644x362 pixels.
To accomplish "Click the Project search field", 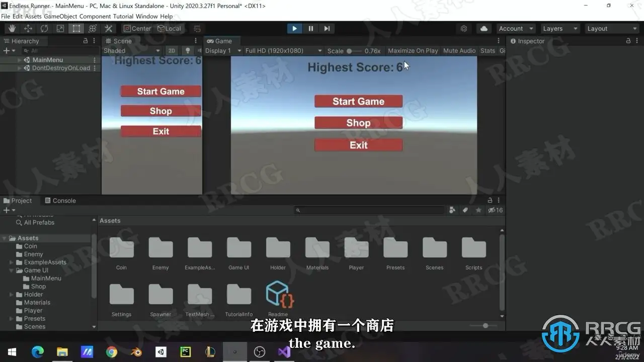I will 370,210.
